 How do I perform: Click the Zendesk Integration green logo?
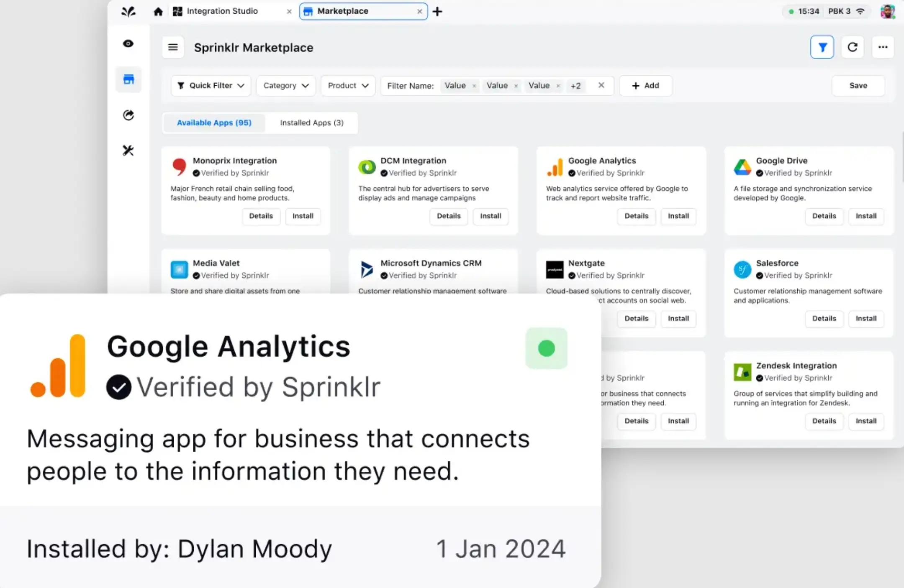coord(742,372)
